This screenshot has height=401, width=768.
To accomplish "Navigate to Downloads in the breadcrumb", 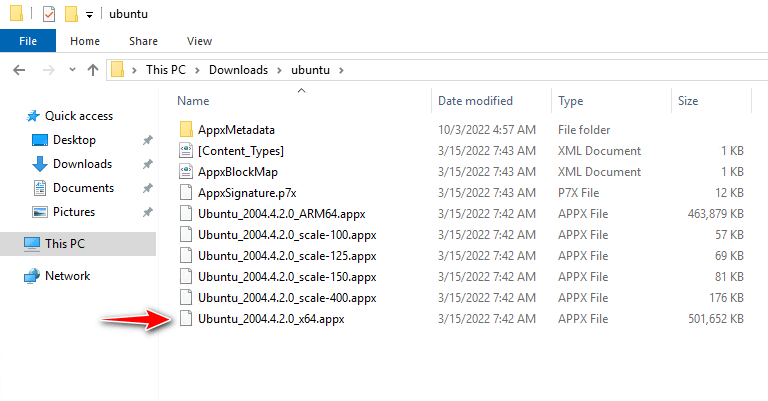I will (239, 70).
